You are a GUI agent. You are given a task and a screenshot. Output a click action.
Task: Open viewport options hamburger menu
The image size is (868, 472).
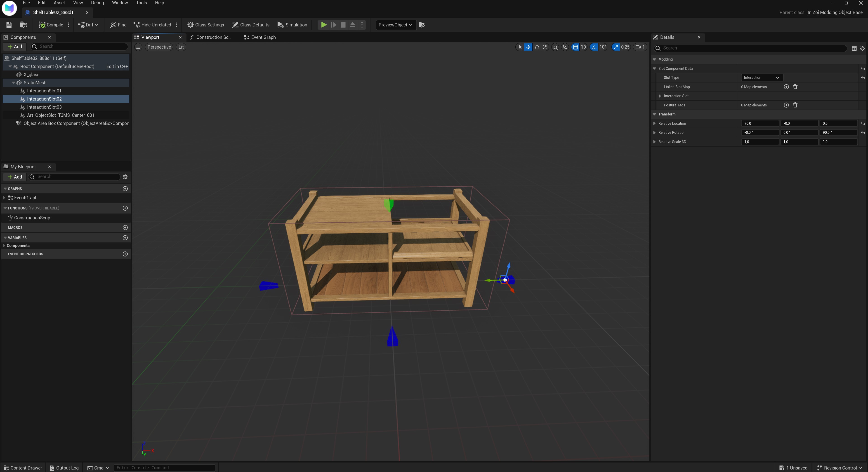[138, 47]
